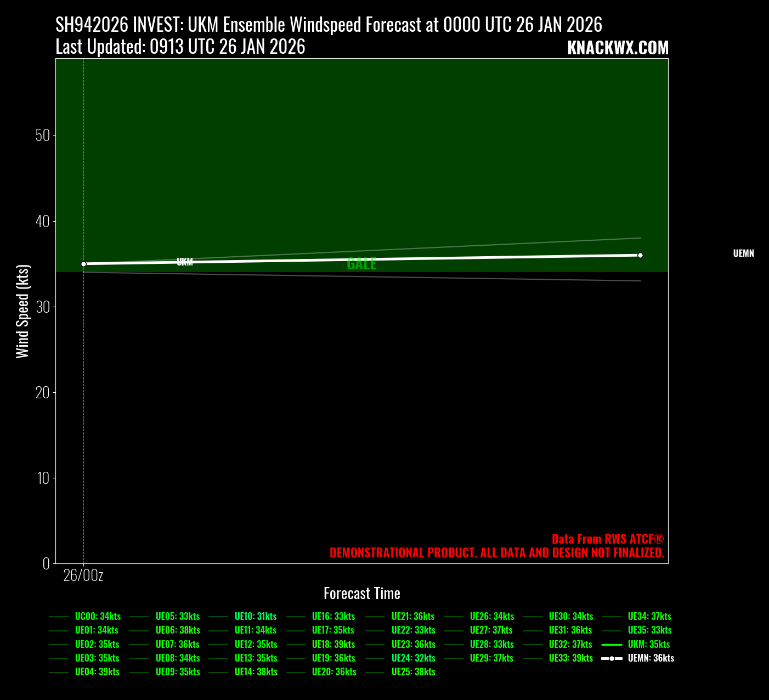Click the white UEMN legend marker swatch
769x700 pixels.
tap(612, 658)
